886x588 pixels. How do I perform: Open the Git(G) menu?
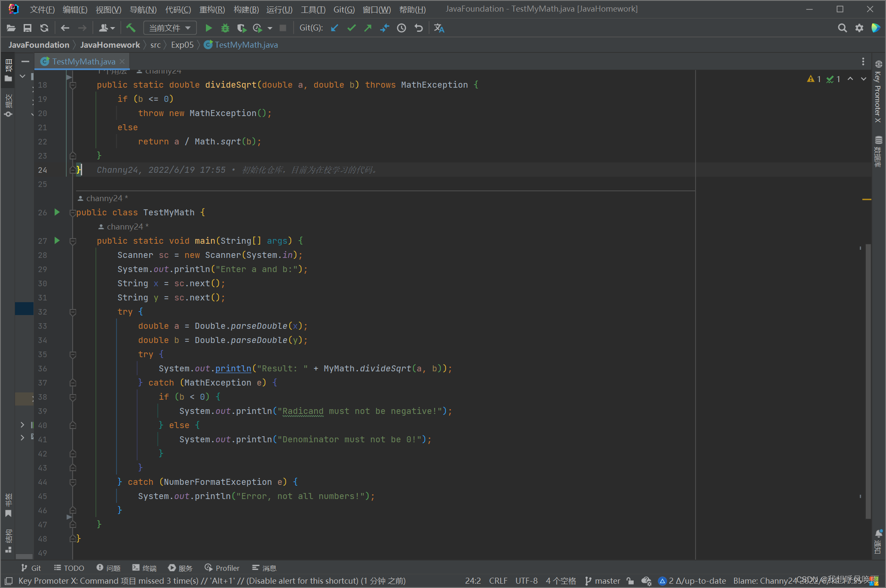(344, 9)
